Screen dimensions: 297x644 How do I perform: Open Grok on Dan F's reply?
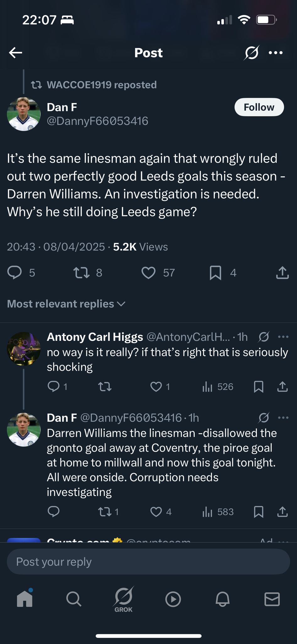(264, 418)
